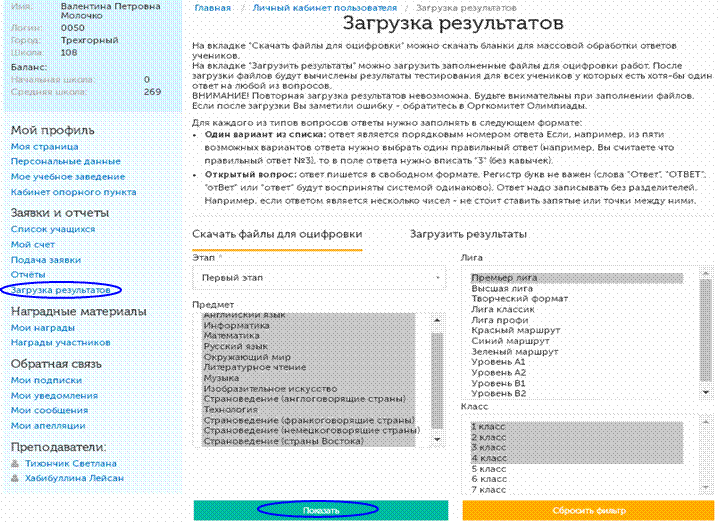Click the green Показать button
The height and width of the screenshot is (522, 718).
click(x=321, y=510)
